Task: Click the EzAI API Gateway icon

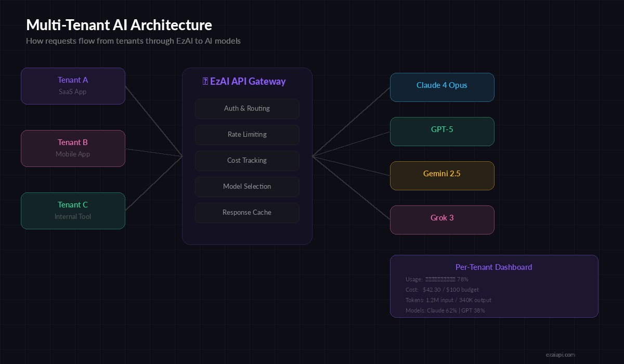Action: (x=204, y=81)
